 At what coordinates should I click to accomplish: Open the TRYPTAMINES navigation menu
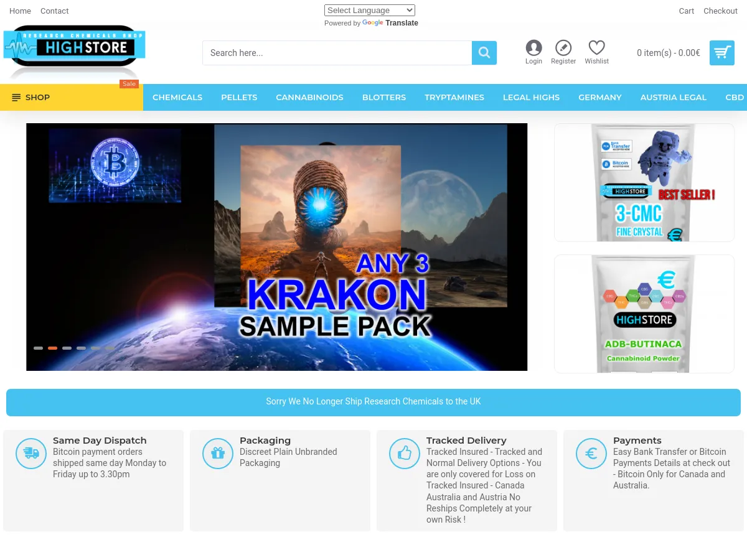point(454,97)
